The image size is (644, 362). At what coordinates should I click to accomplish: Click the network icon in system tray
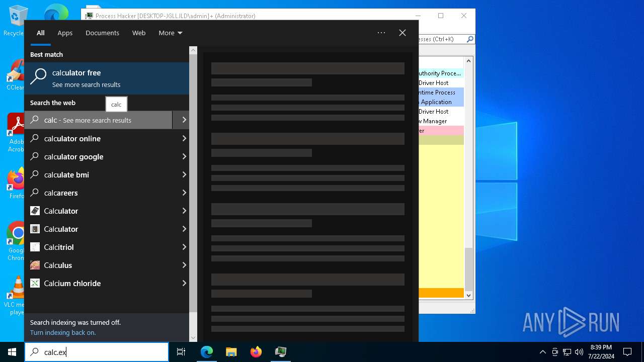567,352
